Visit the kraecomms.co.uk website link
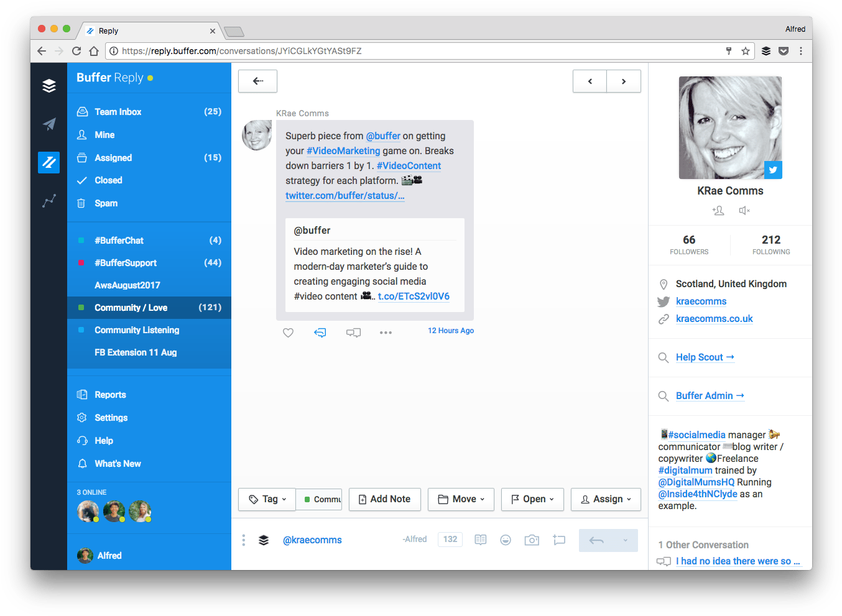Image resolution: width=842 pixels, height=616 pixels. [x=714, y=318]
